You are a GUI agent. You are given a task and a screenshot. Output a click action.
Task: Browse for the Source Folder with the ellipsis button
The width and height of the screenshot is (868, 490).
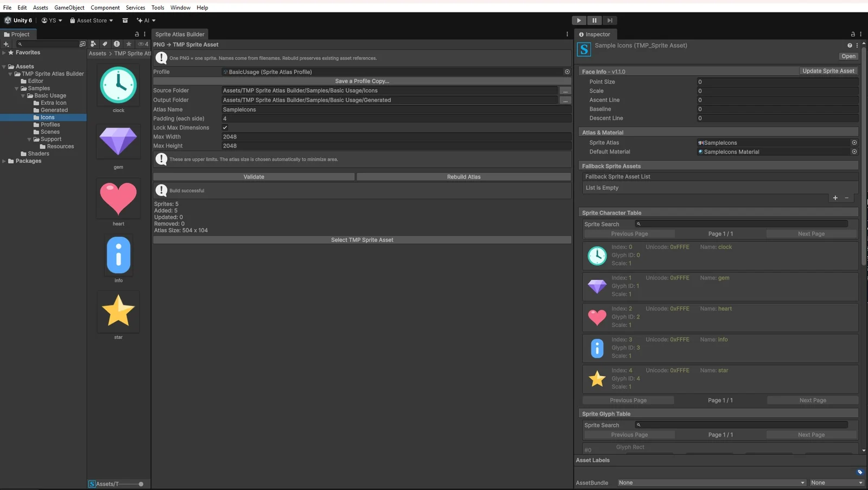(565, 91)
